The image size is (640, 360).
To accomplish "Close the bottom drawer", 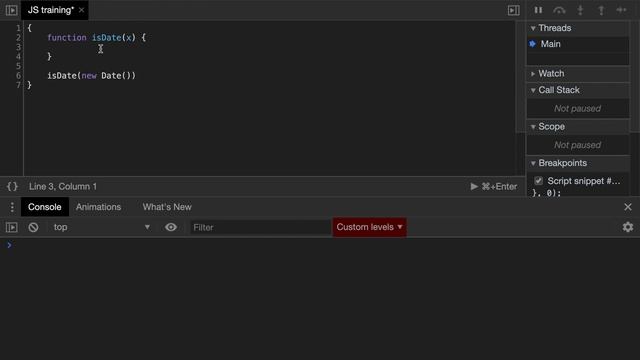I will tap(628, 207).
